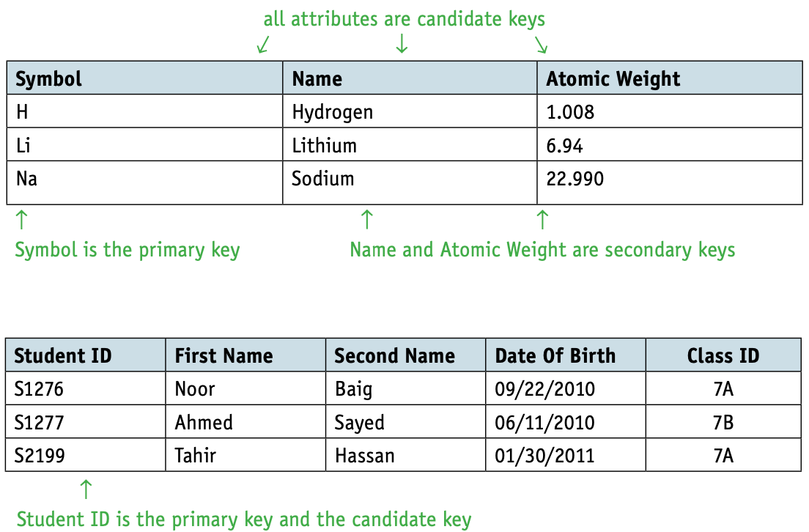Screen dimensions: 809x532
Task: Select the Hydrogen cell
Action: point(410,111)
